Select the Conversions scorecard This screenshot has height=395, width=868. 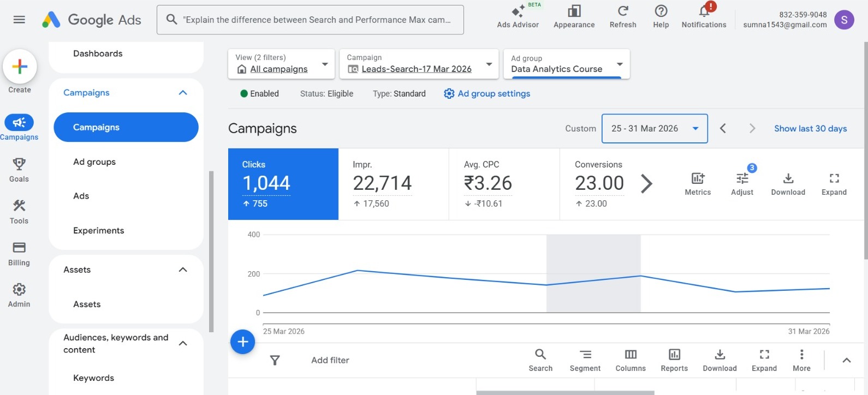(x=599, y=184)
